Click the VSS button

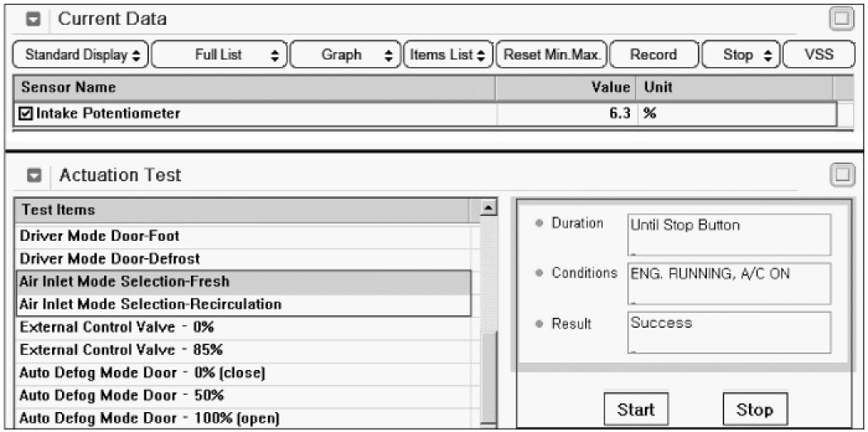818,55
